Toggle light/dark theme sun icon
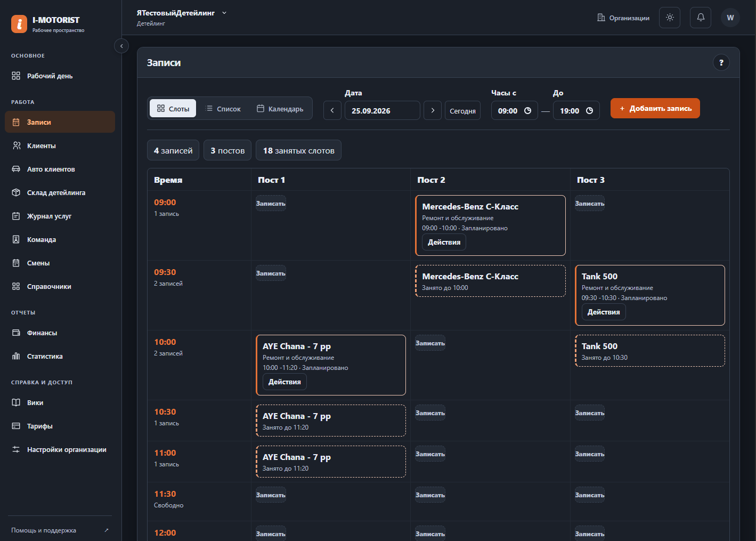756x541 pixels. (x=670, y=18)
